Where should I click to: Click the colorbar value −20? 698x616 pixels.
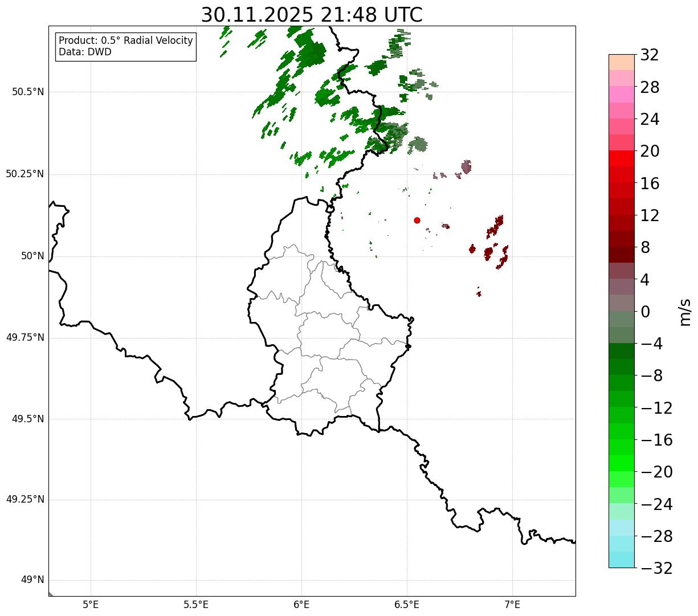656,472
